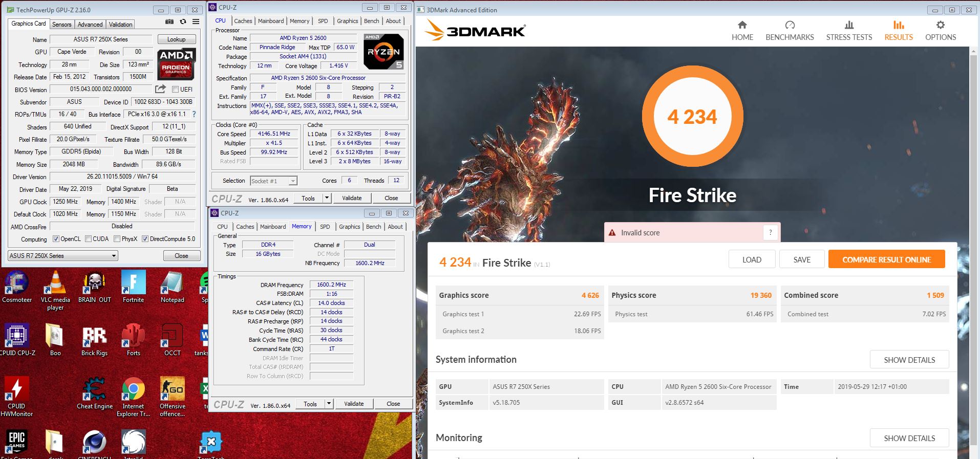The image size is (980, 459).
Task: Click the Combined score value 1 509
Action: pos(935,295)
